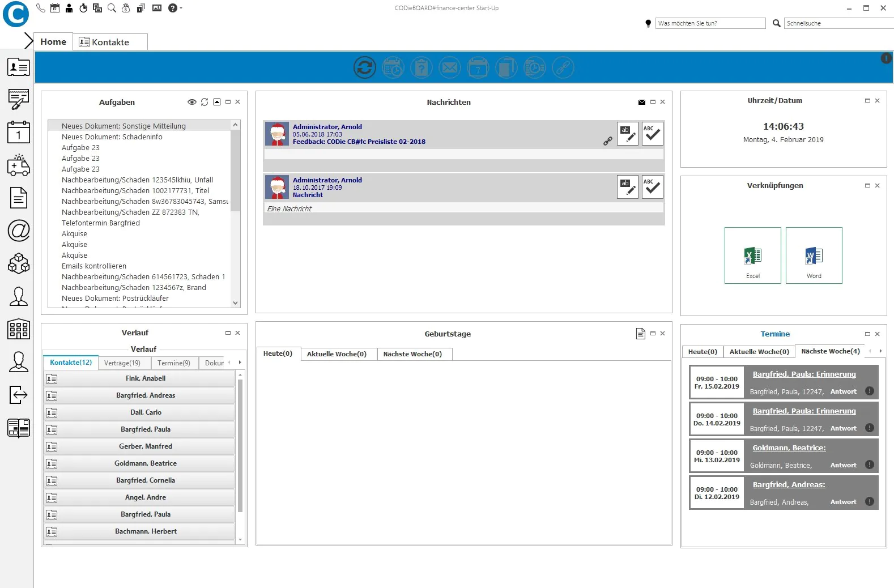Toggle the eye visibility icon in Aufgaben
Viewport: 894px width, 588px height.
[x=192, y=102]
